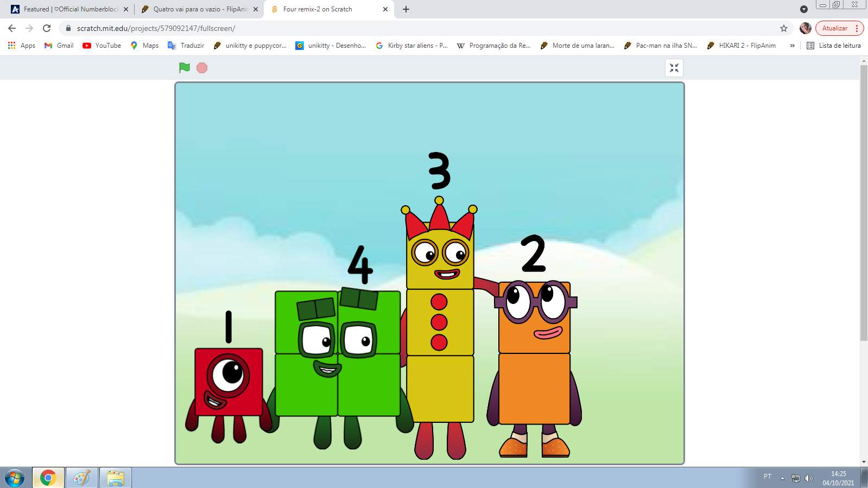Open the Gmail bookmark
The height and width of the screenshot is (488, 868).
(59, 46)
